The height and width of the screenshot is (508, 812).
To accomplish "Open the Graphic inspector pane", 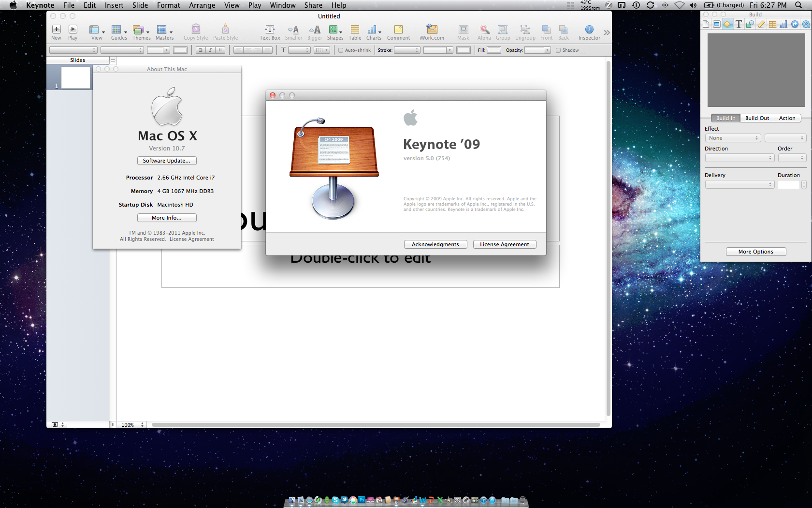I will (750, 24).
